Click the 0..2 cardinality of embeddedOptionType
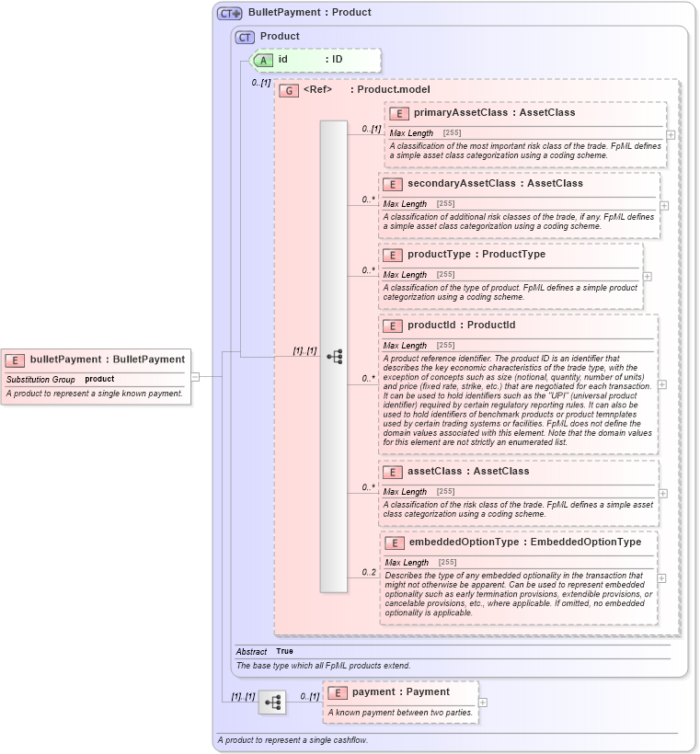 click(369, 572)
